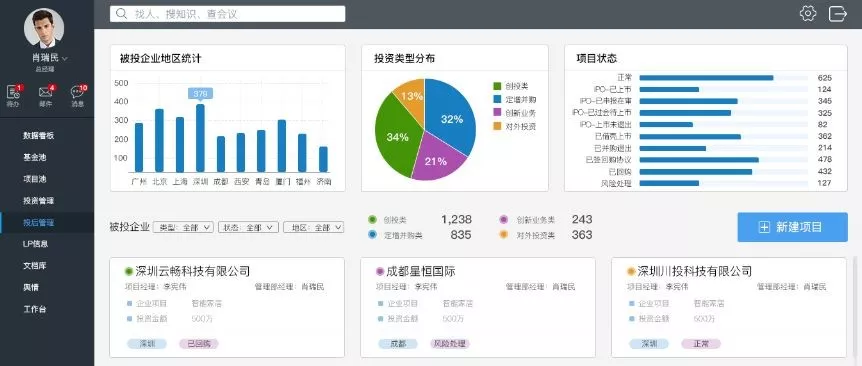Click plus icon on 新建项目 button
The height and width of the screenshot is (366, 862).
764,228
